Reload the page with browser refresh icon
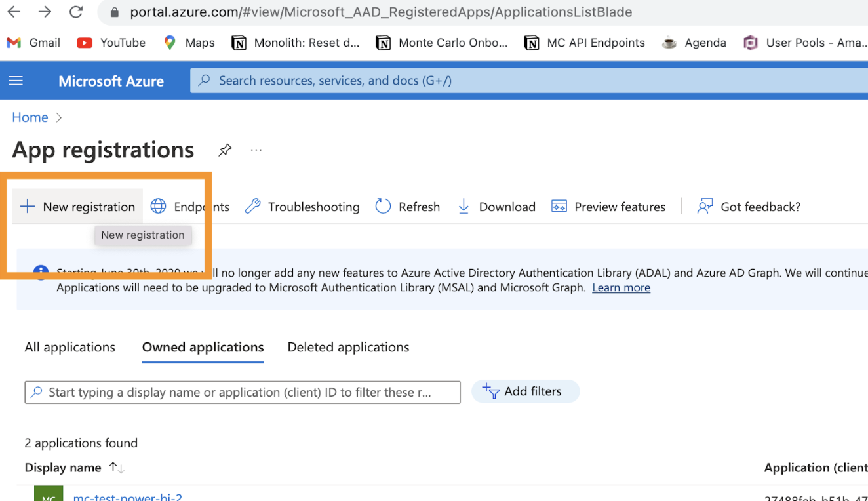This screenshot has width=868, height=501. coord(76,12)
